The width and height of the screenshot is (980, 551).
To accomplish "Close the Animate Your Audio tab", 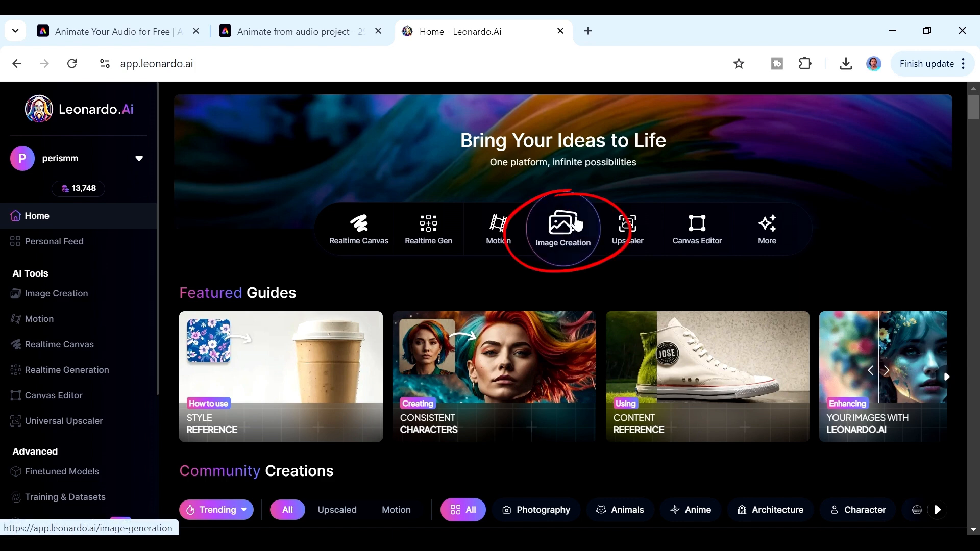I will 196,31.
